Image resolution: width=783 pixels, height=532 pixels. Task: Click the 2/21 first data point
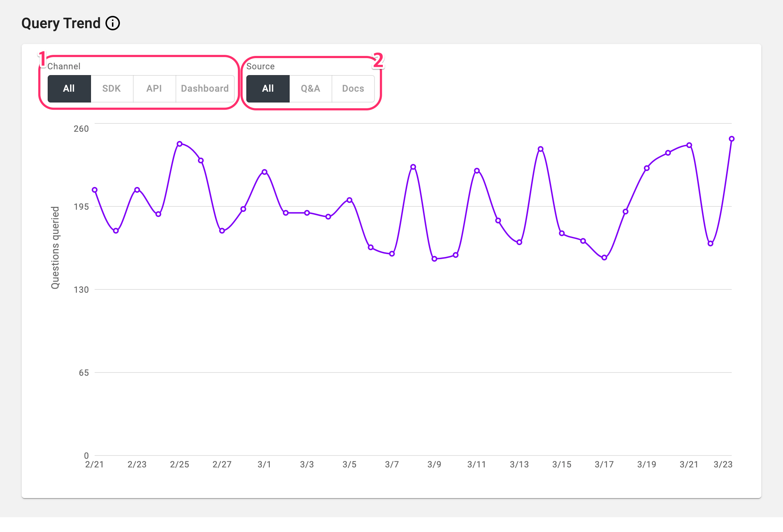tap(95, 190)
